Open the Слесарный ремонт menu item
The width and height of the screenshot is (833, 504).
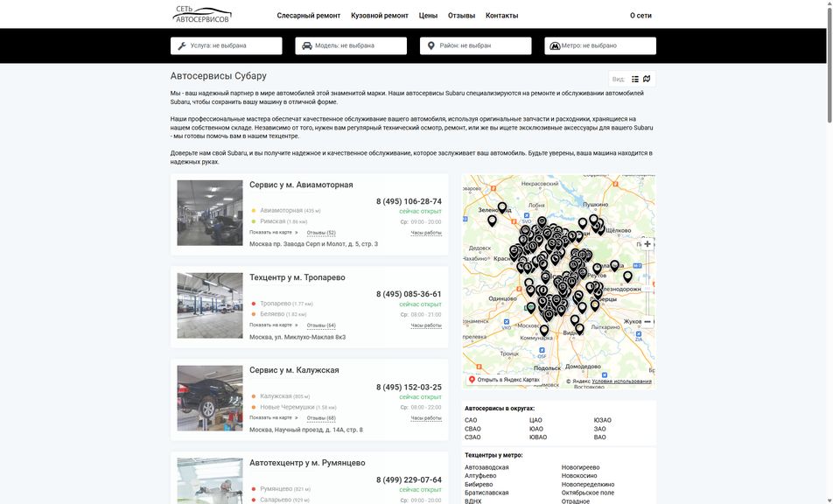point(309,16)
